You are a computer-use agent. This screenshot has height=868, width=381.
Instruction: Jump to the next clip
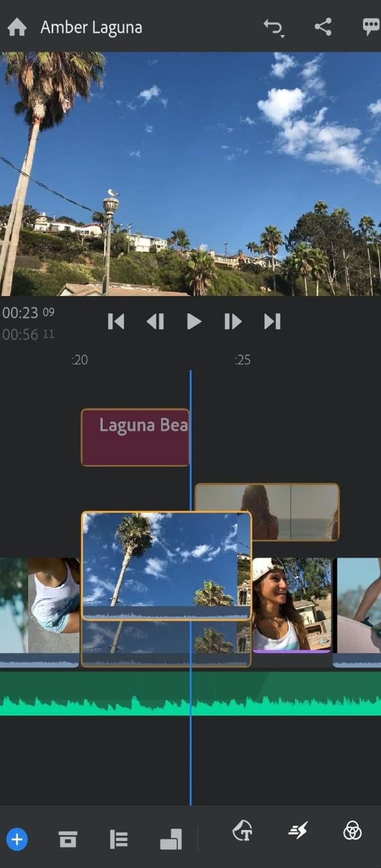point(272,321)
